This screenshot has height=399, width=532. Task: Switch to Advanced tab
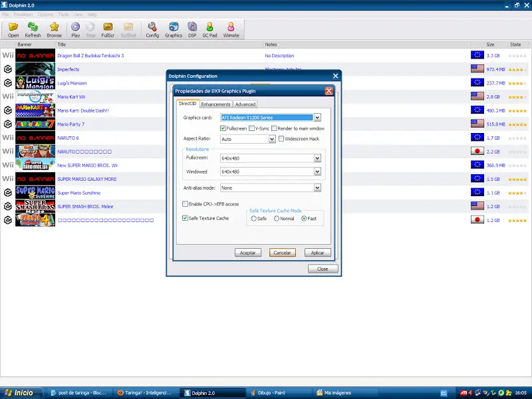click(x=245, y=104)
